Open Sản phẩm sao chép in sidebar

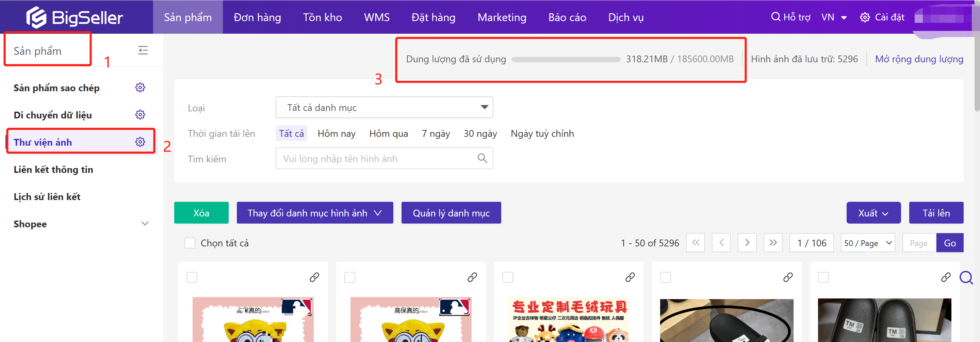57,87
